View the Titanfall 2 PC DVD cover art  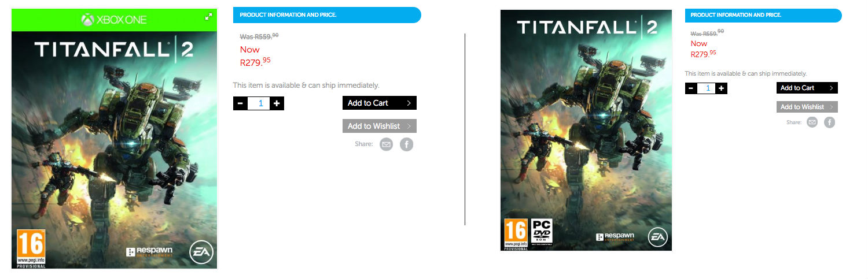pos(586,130)
